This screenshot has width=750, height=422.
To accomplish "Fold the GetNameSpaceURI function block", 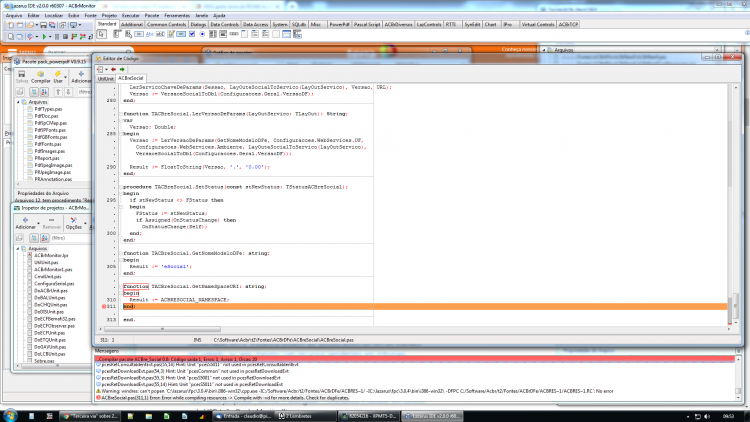I will (121, 287).
